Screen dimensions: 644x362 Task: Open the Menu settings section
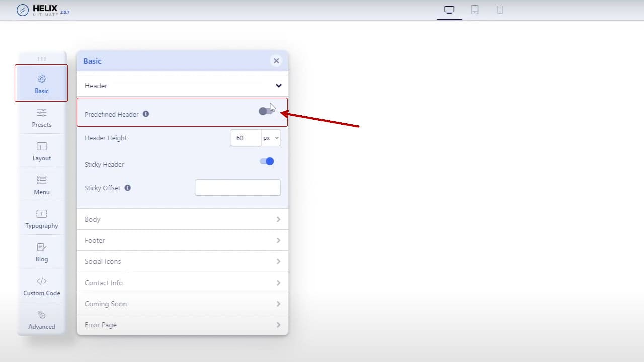click(42, 185)
